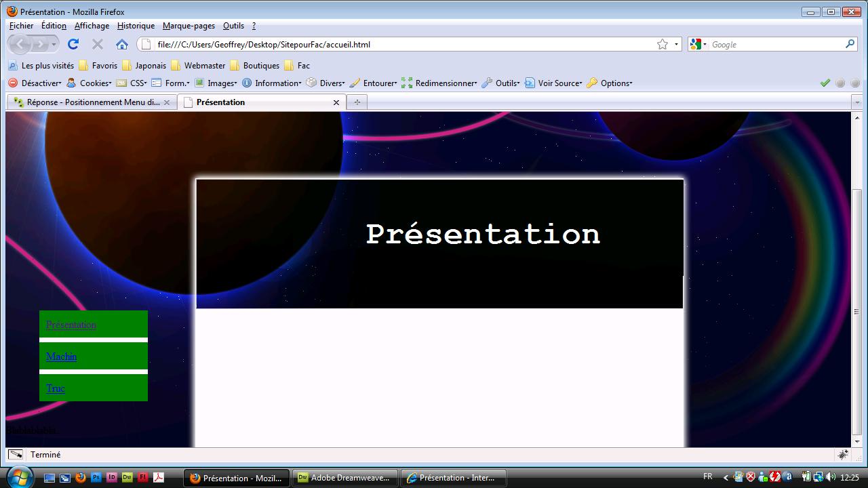Open a new tab with plus button
Image resolution: width=868 pixels, height=488 pixels.
357,102
